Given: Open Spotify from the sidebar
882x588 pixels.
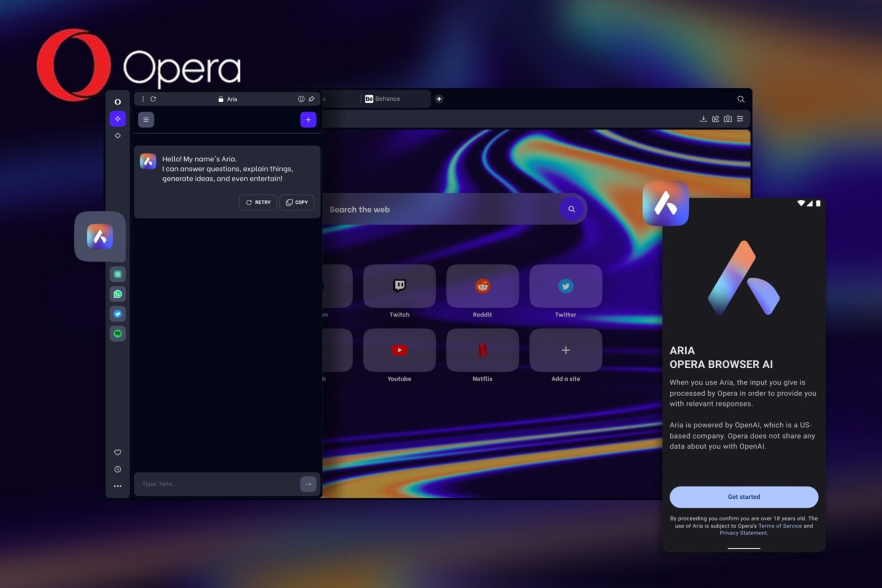Looking at the screenshot, I should tap(117, 333).
